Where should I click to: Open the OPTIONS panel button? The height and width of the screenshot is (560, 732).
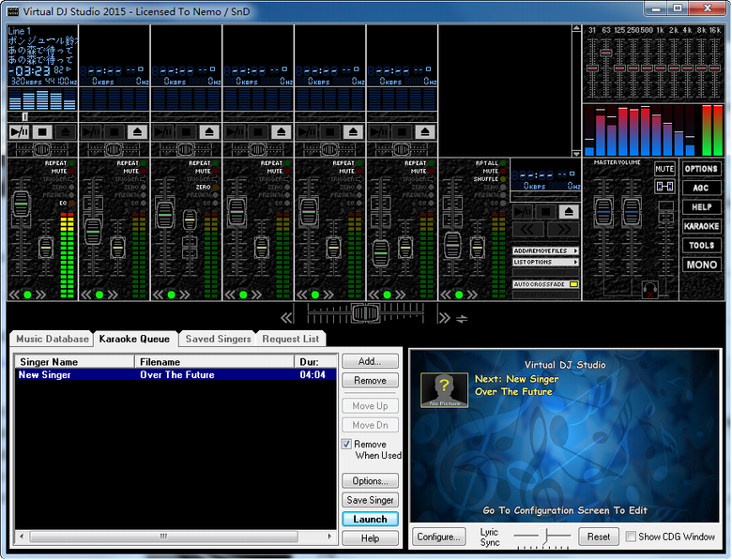click(701, 169)
